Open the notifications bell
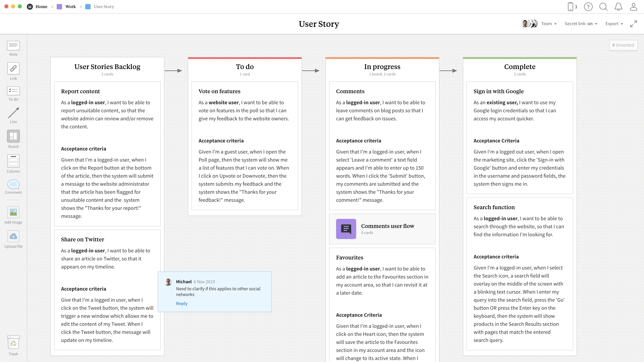The image size is (644, 362). pos(618,7)
